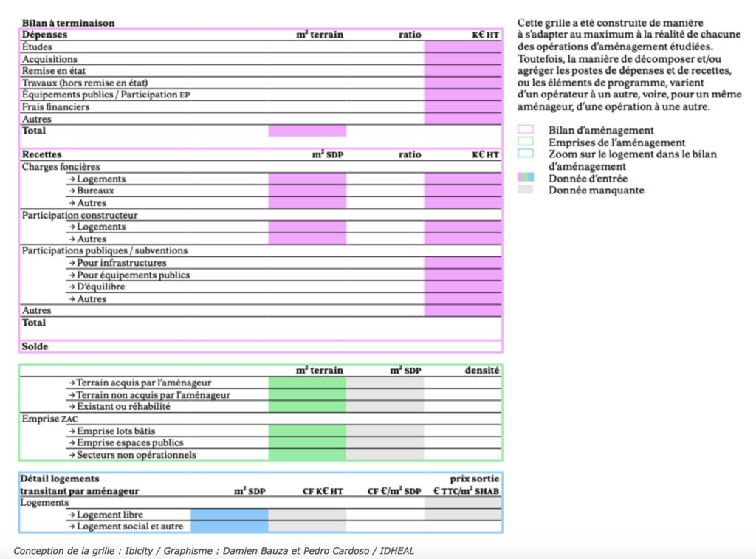Click the Frais financiers K€ HT cell
Viewport: 756px width, 559px height.
(x=463, y=106)
